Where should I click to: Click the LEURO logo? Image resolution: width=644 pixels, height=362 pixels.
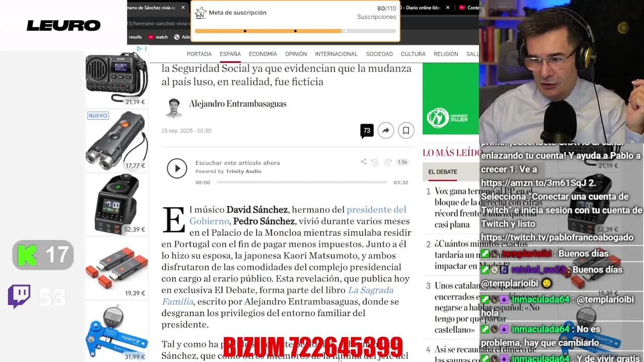coord(63,25)
